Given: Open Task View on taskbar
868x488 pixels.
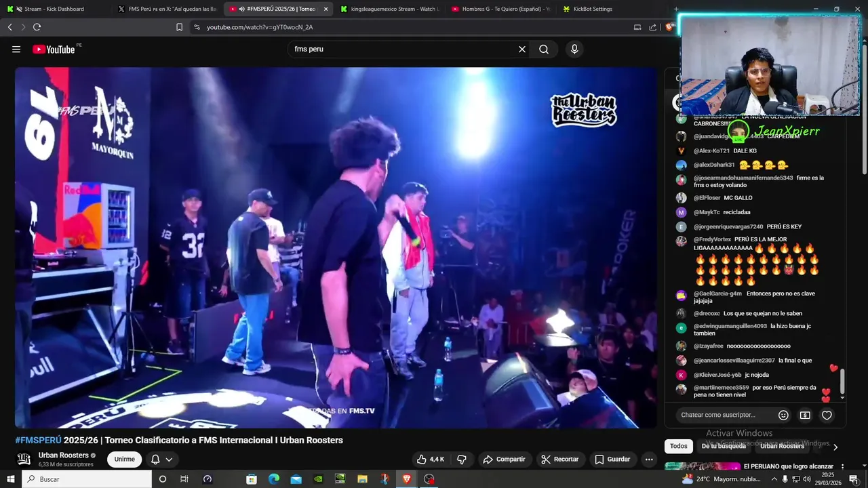Looking at the screenshot, I should coord(184,479).
